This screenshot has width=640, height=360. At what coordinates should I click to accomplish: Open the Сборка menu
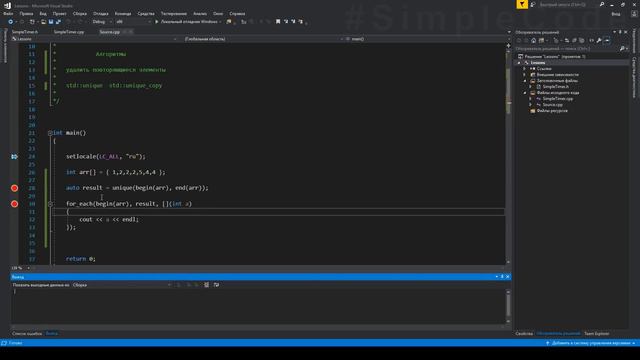(80, 13)
